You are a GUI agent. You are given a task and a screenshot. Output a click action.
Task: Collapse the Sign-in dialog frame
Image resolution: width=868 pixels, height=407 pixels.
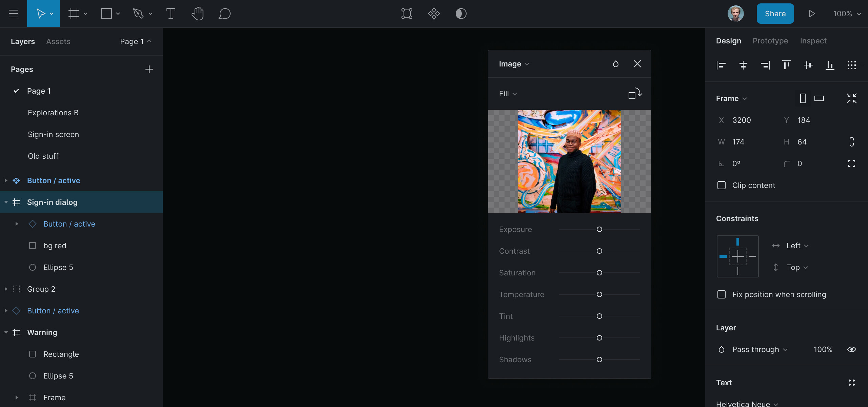[x=6, y=202]
